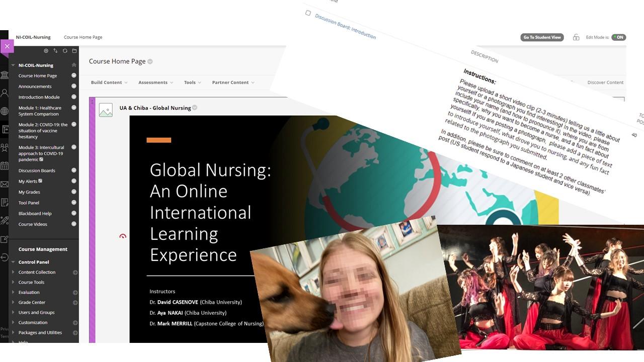Click the red loading gauge icon beside the slide
644x362 pixels.
click(x=123, y=236)
